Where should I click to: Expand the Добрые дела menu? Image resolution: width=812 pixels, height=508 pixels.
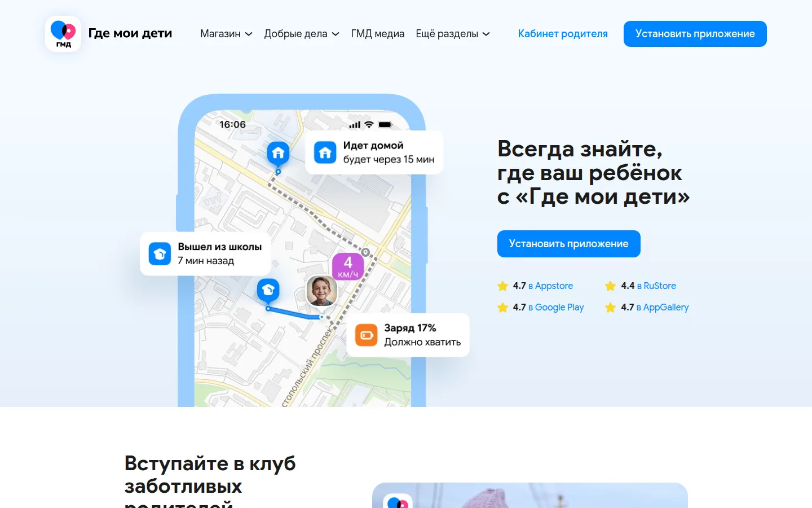point(302,34)
